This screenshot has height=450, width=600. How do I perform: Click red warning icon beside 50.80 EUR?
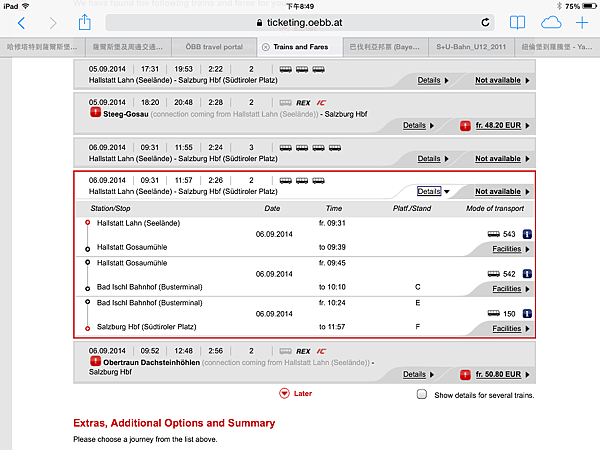click(x=465, y=375)
